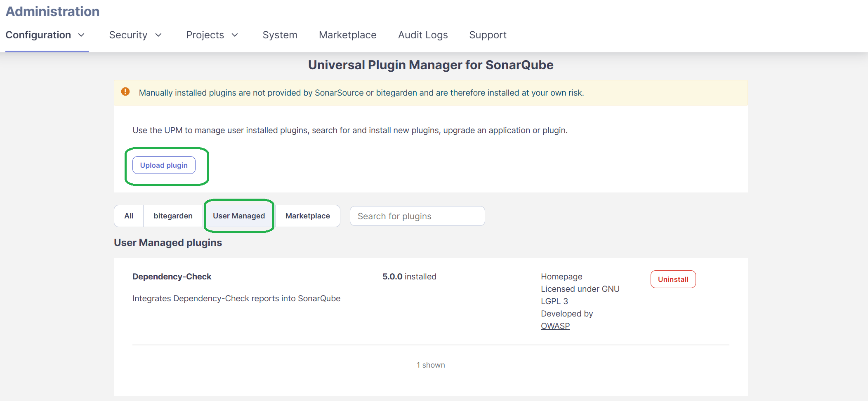
Task: Click the Administration page heading
Action: coord(52,12)
